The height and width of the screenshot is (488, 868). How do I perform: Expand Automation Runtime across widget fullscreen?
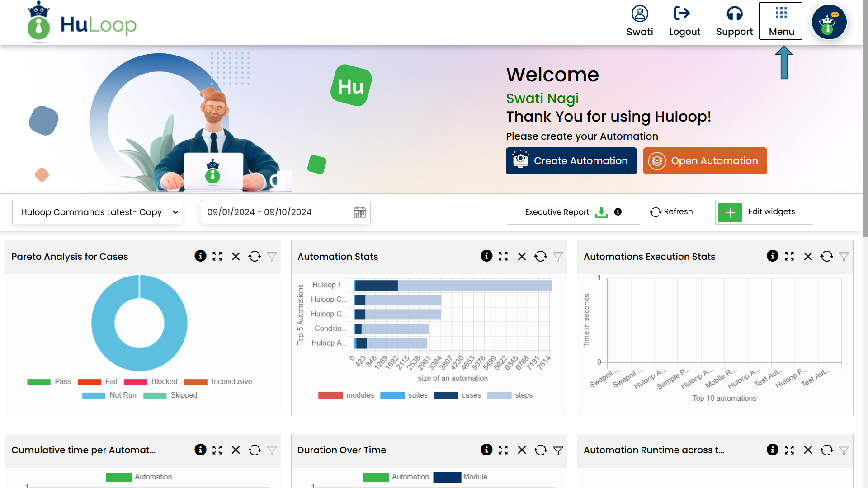[789, 450]
